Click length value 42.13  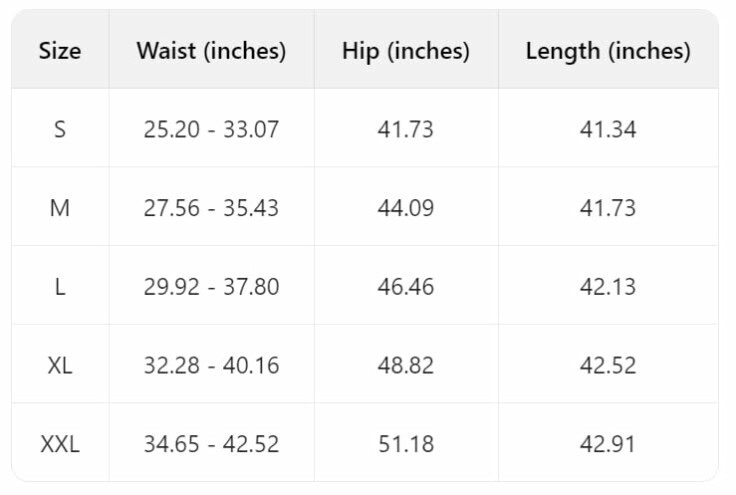(x=608, y=287)
